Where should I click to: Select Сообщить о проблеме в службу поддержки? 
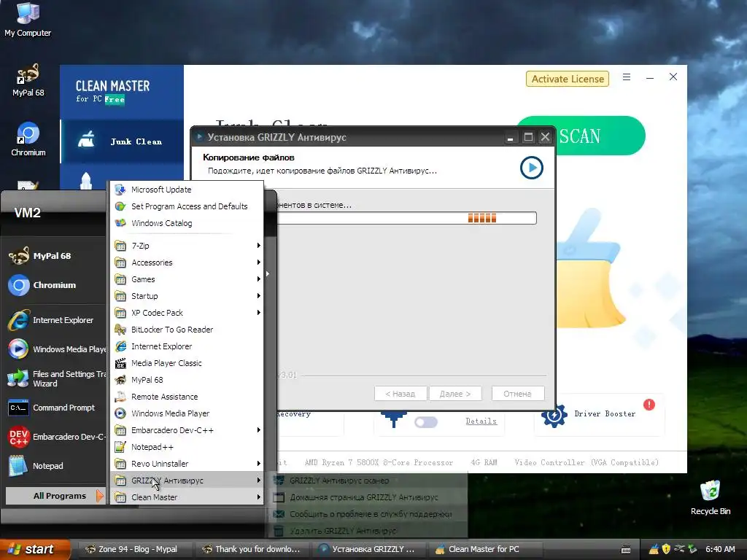(x=368, y=514)
